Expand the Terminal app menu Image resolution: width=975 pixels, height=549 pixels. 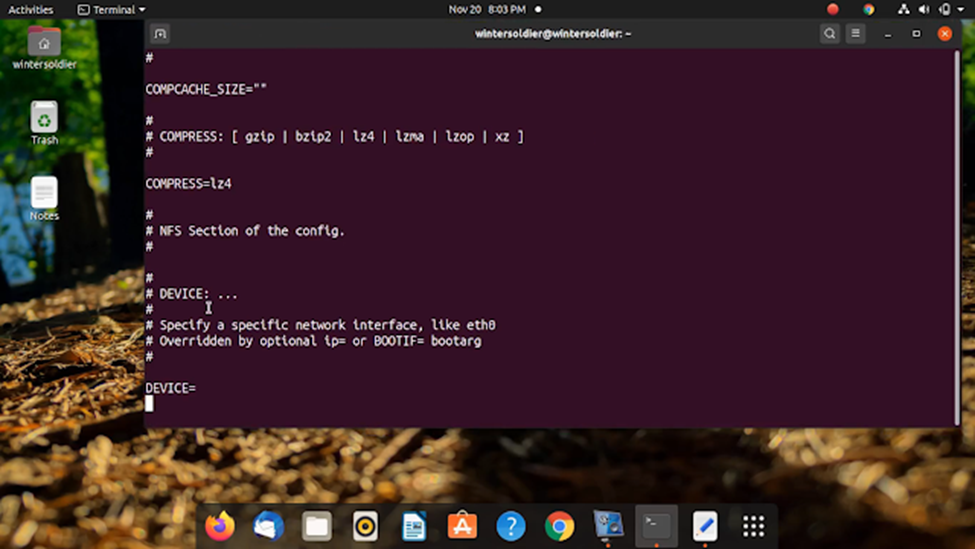(x=111, y=9)
